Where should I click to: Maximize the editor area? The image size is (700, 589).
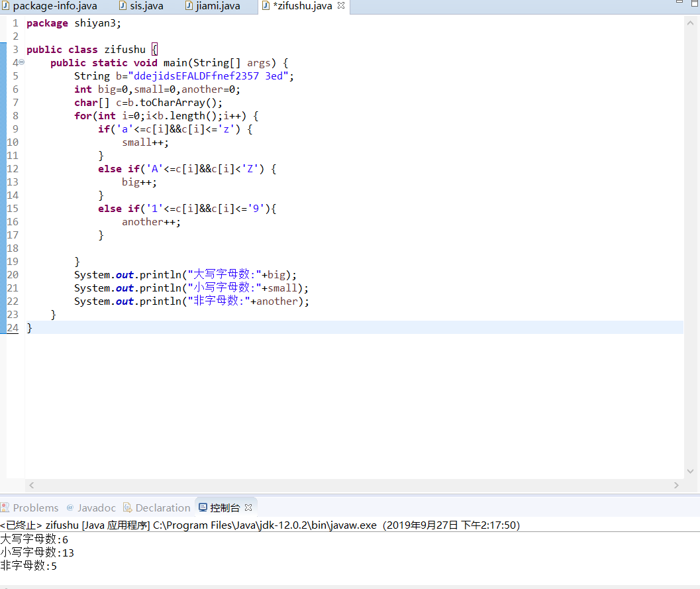pos(695,3)
